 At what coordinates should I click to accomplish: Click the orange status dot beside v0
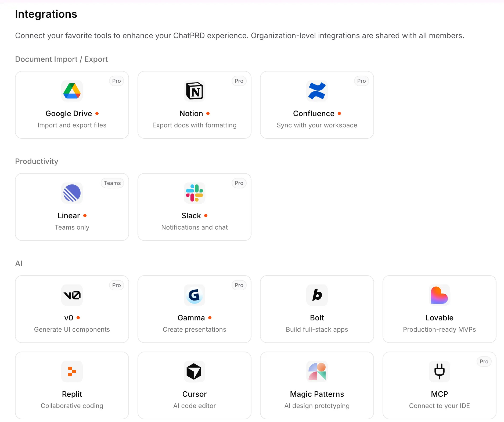pyautogui.click(x=78, y=318)
